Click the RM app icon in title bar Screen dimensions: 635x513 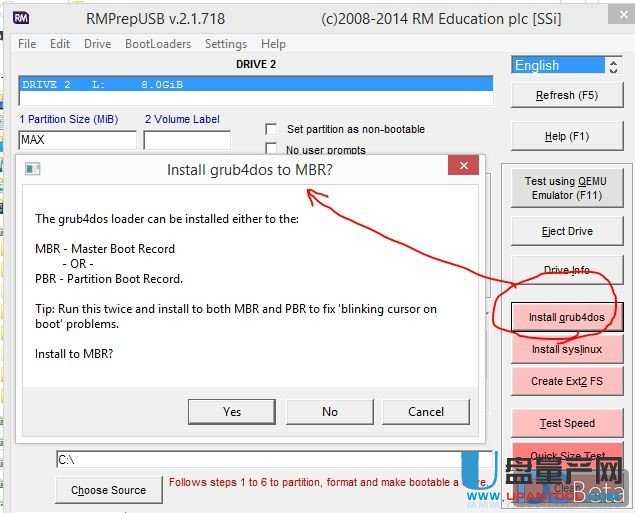[x=21, y=18]
